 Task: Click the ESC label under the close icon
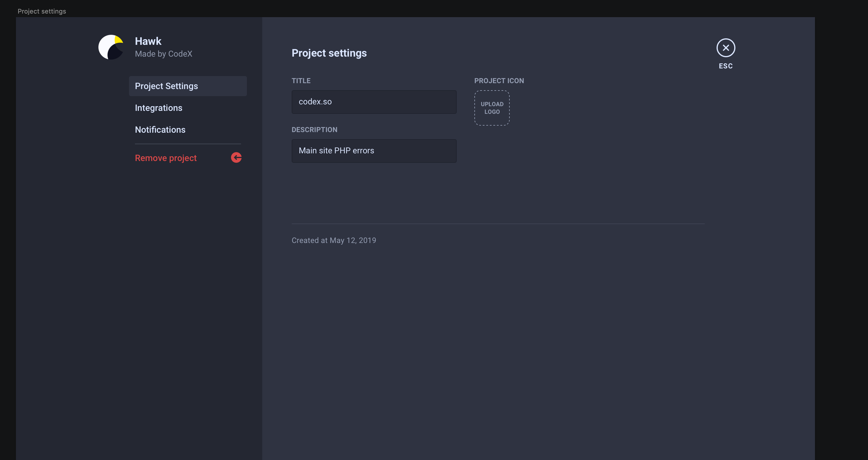726,66
